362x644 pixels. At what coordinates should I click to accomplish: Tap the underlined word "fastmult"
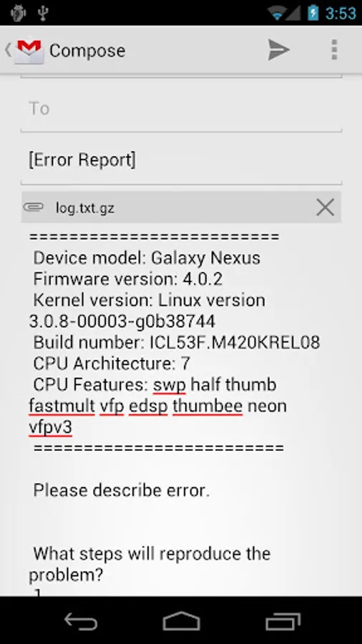[62, 406]
